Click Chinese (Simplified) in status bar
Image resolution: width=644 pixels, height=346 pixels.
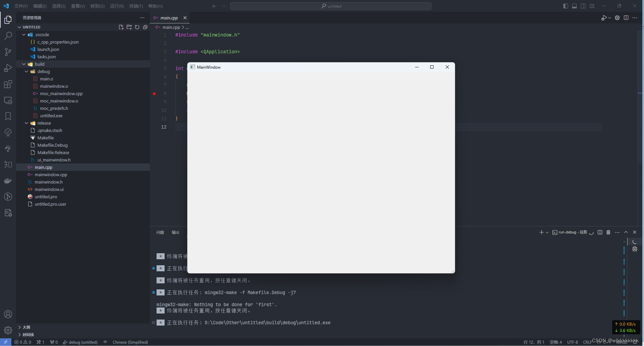pos(130,342)
